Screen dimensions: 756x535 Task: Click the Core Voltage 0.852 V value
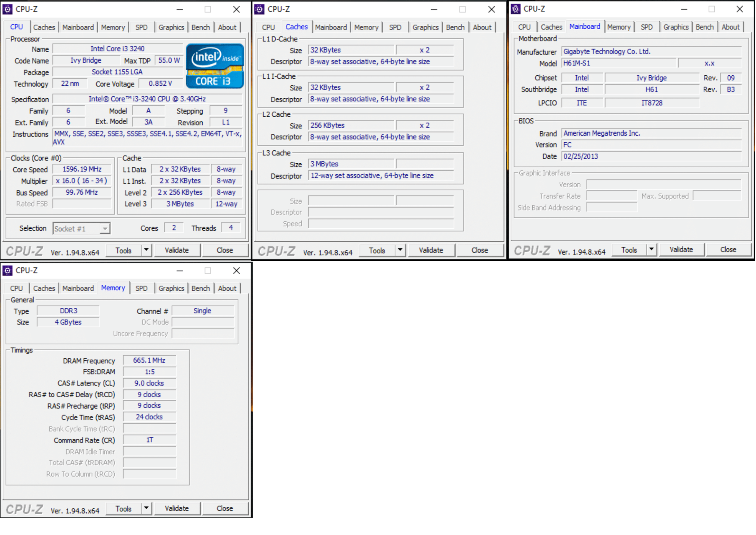[x=161, y=84]
